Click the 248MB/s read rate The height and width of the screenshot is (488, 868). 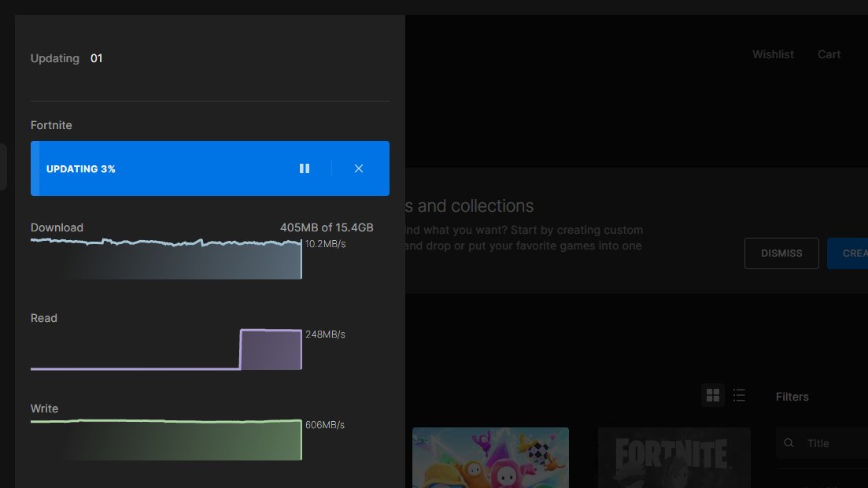pyautogui.click(x=326, y=334)
